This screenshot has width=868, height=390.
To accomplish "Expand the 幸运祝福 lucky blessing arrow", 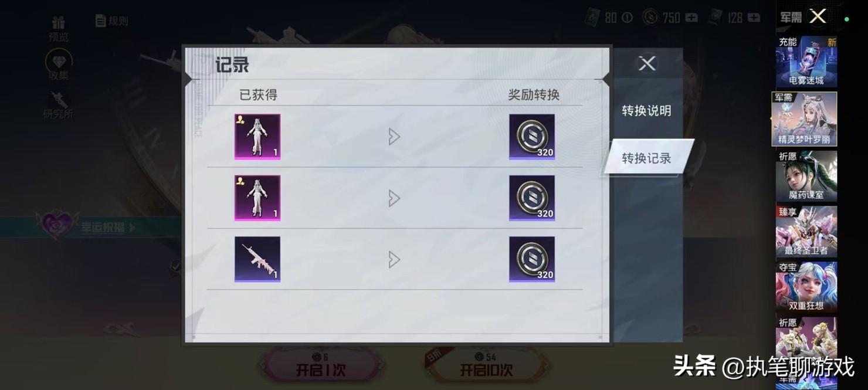I will [x=133, y=227].
